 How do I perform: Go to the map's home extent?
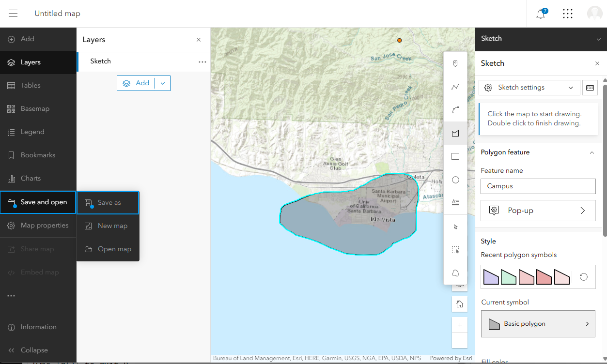click(x=460, y=304)
